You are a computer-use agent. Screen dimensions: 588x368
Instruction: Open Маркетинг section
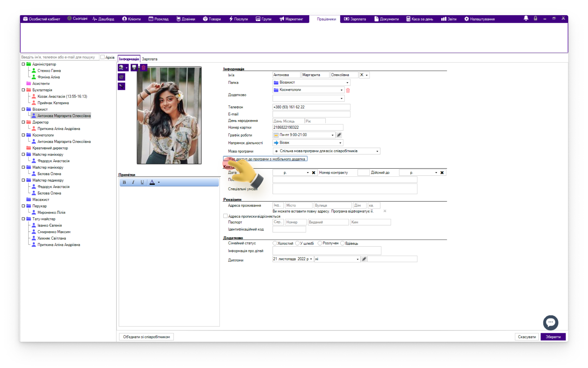coord(291,19)
